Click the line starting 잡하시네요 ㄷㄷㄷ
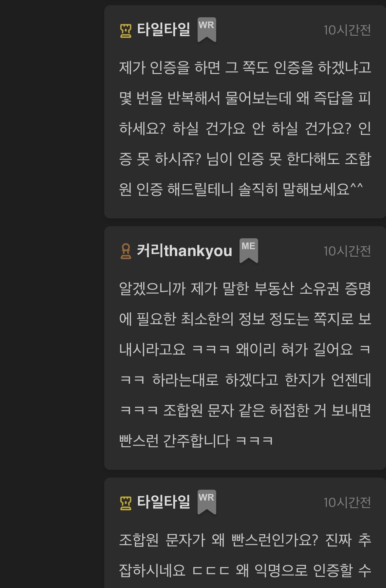Image resolution: width=386 pixels, height=588 pixels. pos(245,571)
